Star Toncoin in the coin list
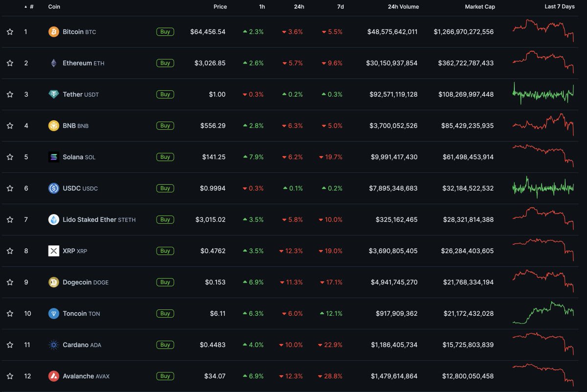This screenshot has height=392, width=587. tap(10, 313)
